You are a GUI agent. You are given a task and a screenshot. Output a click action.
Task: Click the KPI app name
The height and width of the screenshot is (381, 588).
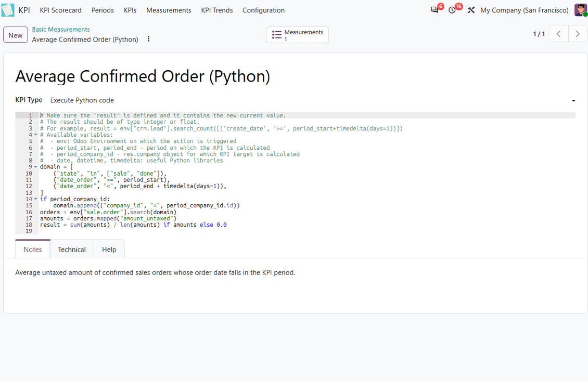[24, 10]
